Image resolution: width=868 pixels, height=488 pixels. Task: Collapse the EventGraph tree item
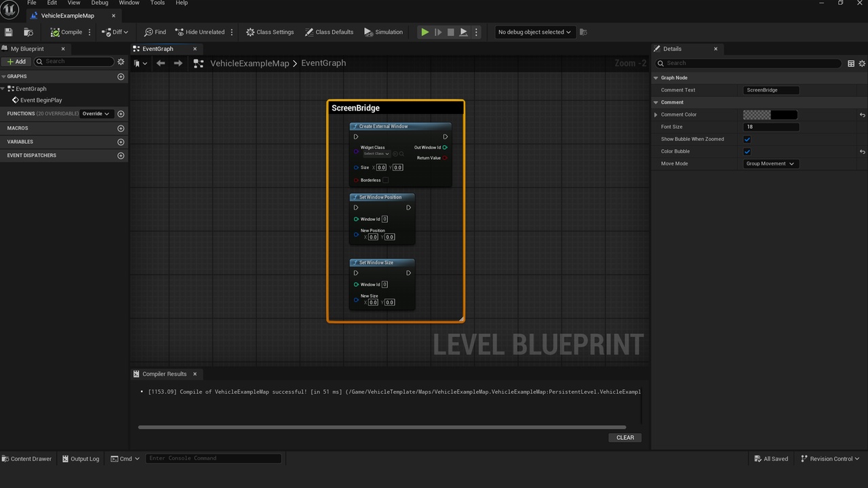coord(3,89)
